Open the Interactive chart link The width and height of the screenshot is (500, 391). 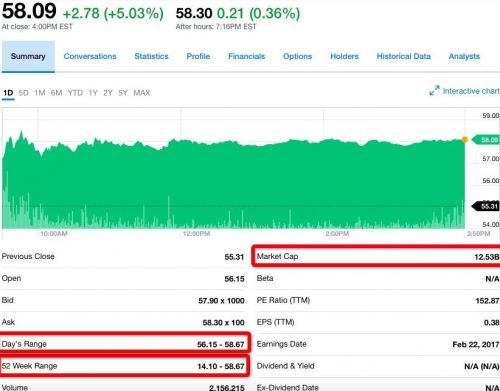471,91
